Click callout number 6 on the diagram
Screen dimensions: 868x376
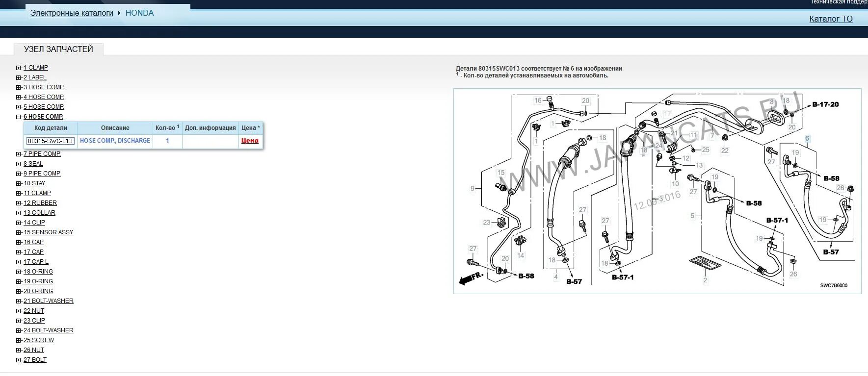(x=807, y=139)
